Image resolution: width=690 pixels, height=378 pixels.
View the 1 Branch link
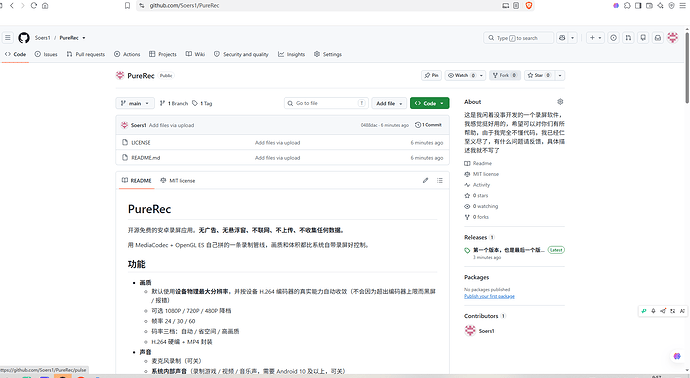(174, 103)
